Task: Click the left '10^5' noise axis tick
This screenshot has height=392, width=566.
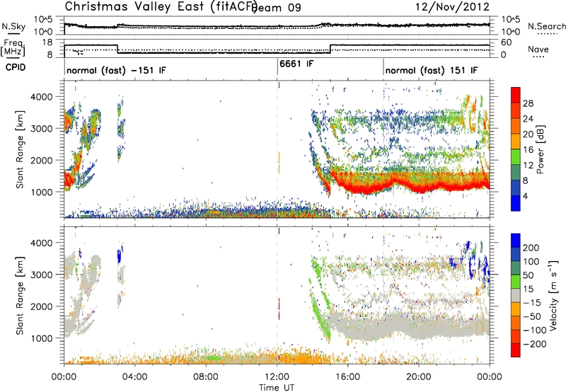Action: point(43,20)
